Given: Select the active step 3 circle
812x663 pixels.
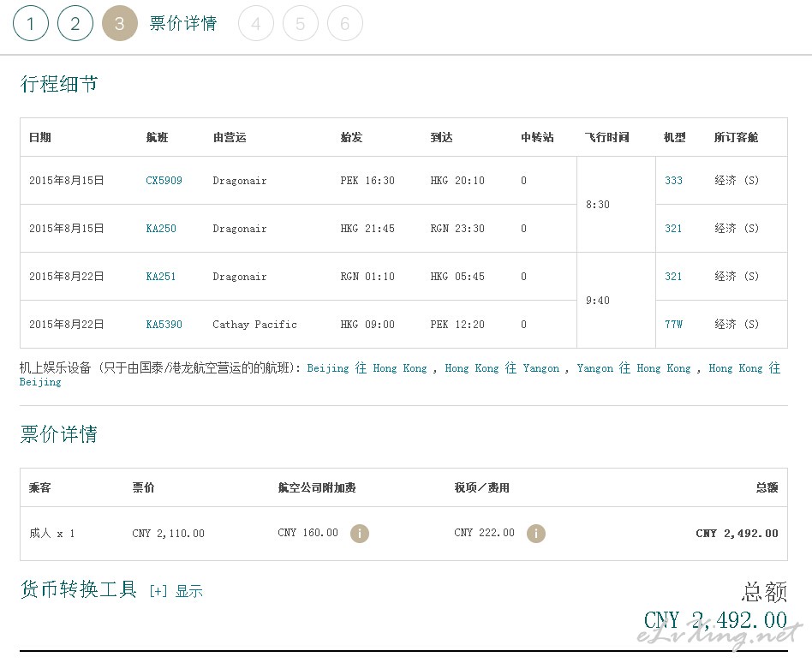Looking at the screenshot, I should (x=120, y=23).
